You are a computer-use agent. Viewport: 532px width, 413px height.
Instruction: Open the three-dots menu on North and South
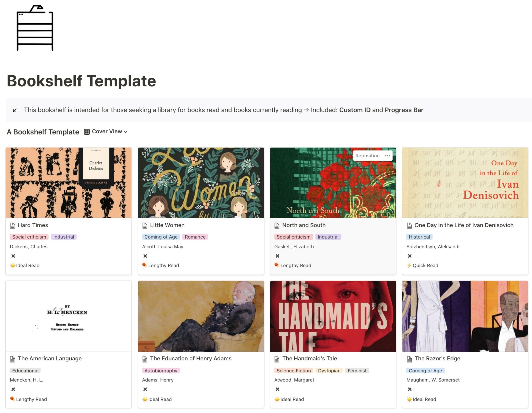click(387, 156)
